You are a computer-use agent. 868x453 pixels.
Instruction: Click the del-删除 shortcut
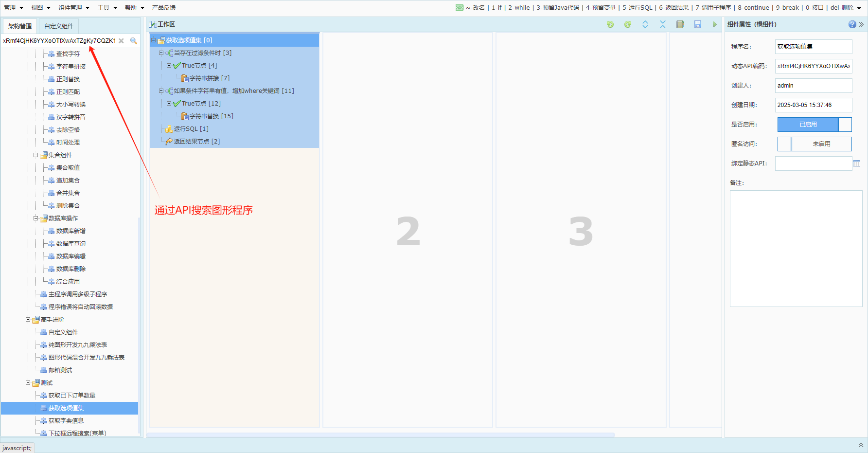[842, 7]
